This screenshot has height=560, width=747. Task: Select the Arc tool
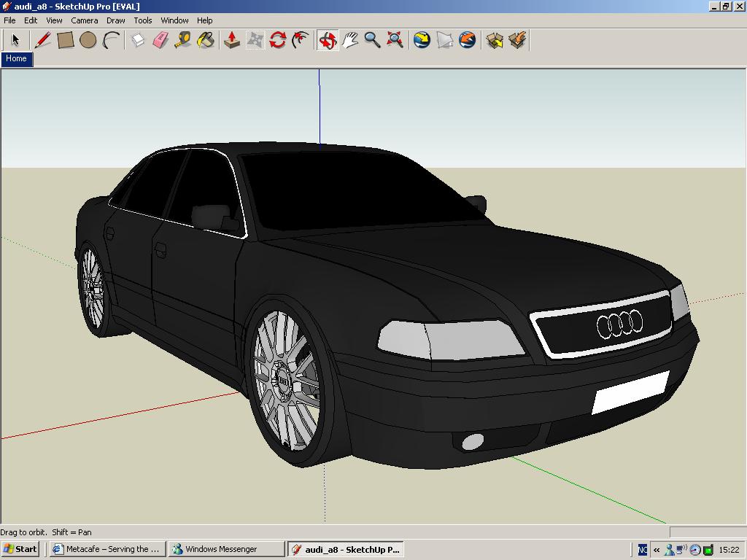point(112,40)
